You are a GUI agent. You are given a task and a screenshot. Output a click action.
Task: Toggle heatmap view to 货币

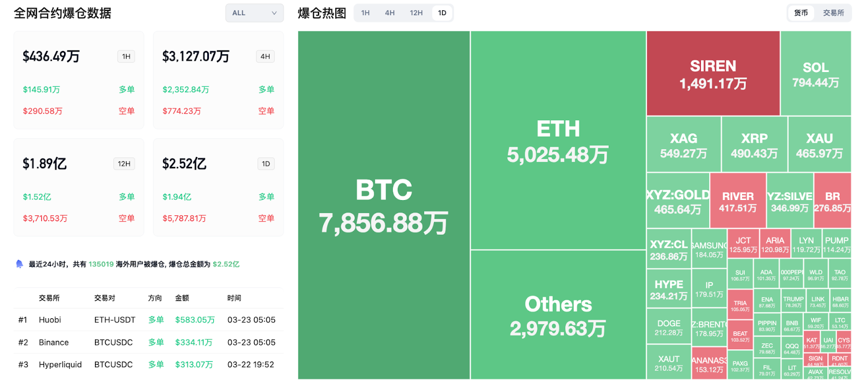pos(801,13)
